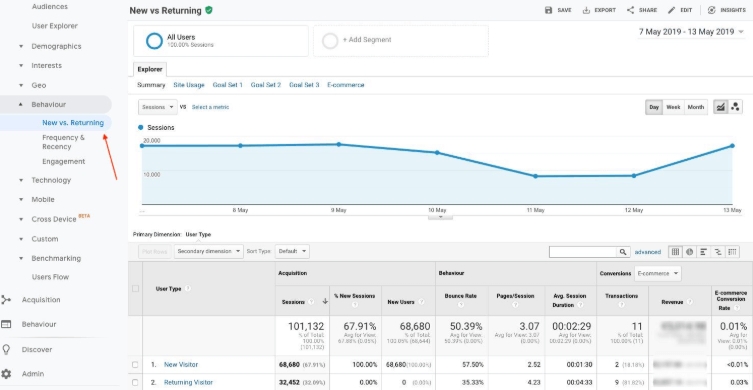Open the Conversions E-commerce dropdown
The image size is (753, 390).
[657, 273]
